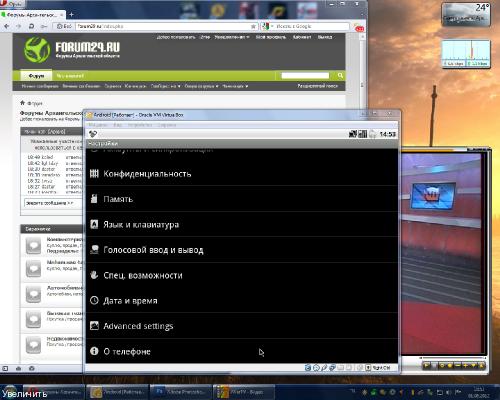This screenshot has width=500, height=400.
Task: Select the Форум tab on forum page
Action: tap(36, 76)
